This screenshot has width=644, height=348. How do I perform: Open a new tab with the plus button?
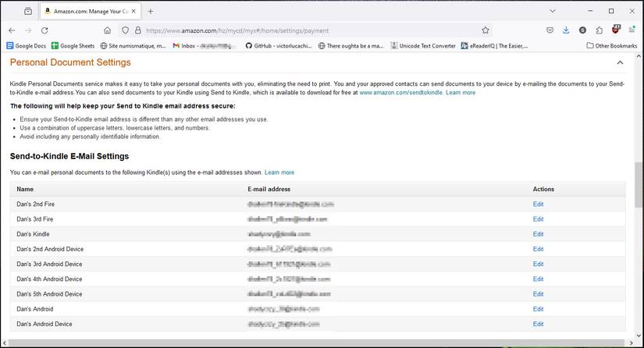click(151, 11)
